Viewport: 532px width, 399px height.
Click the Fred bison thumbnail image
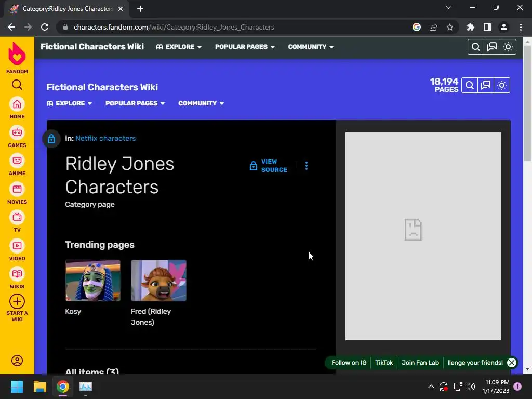click(x=159, y=281)
